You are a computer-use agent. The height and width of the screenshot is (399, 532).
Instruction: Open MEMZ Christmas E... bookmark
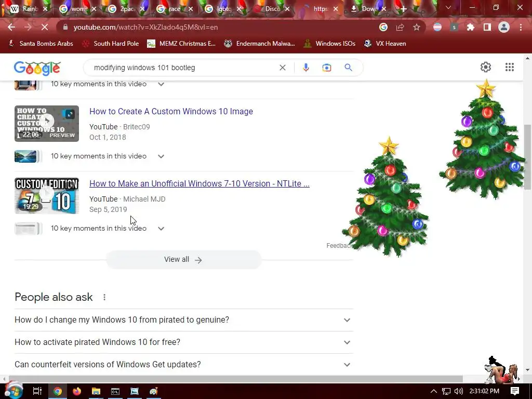181,44
